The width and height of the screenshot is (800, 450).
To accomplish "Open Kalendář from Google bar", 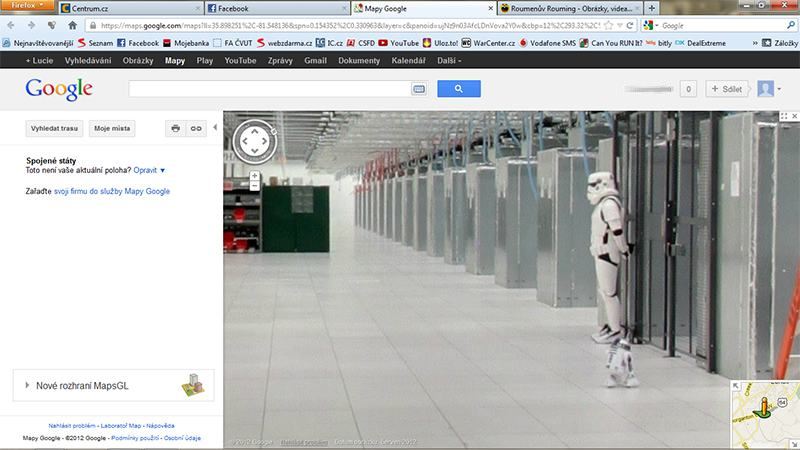I will coord(408,60).
